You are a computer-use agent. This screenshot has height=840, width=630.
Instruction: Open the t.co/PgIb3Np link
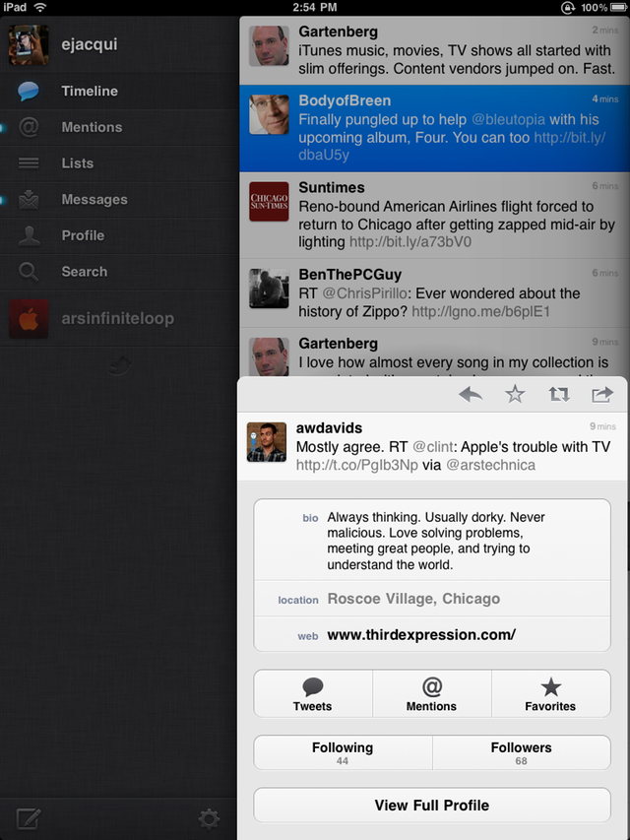pyautogui.click(x=356, y=465)
